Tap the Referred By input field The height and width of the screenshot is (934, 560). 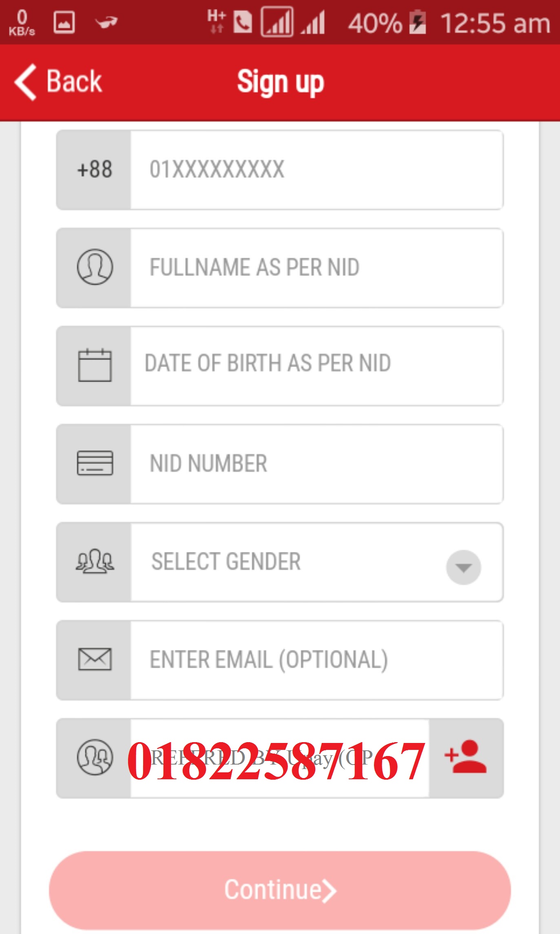279,758
